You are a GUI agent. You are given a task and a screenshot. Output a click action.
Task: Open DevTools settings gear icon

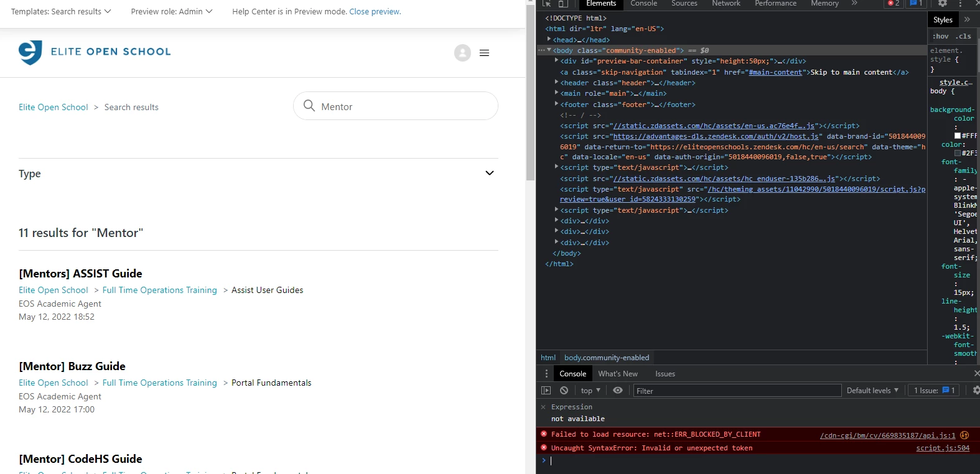point(943,4)
